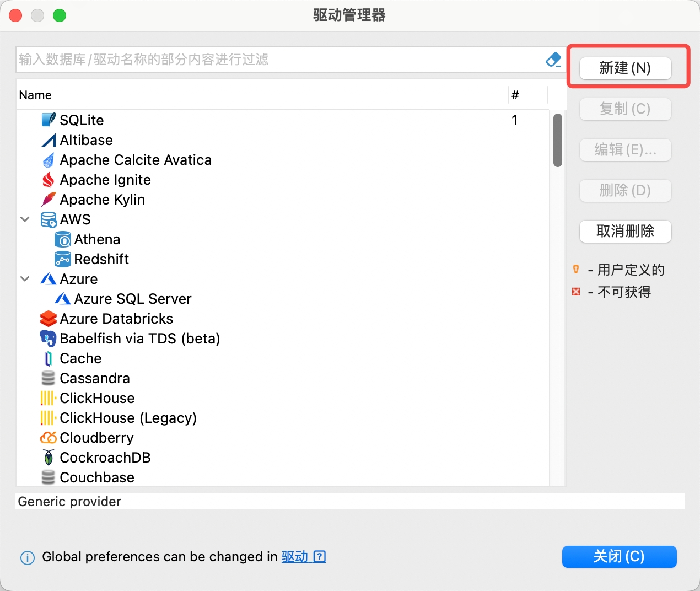The width and height of the screenshot is (700, 591).
Task: Click the Name column header
Action: click(35, 95)
